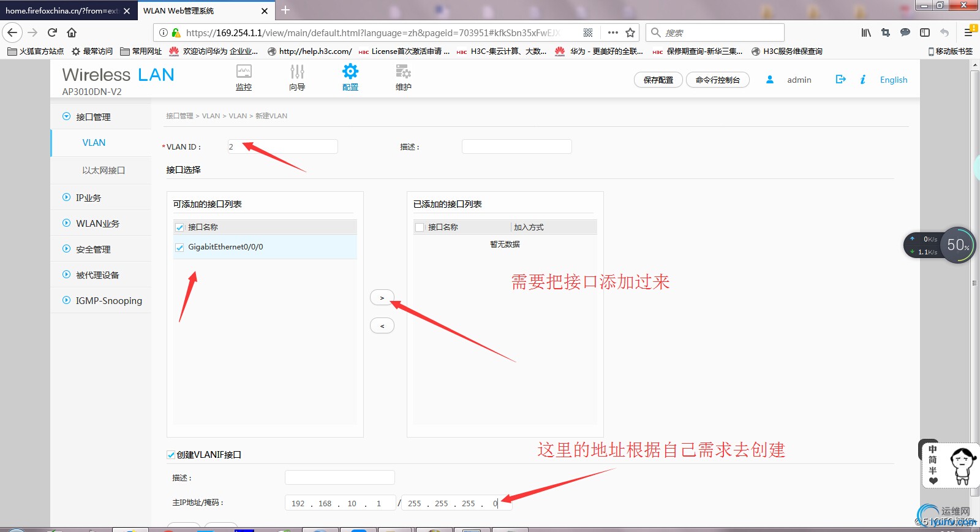Click the URL address bar
Viewport: 980px width, 532px height.
374,32
